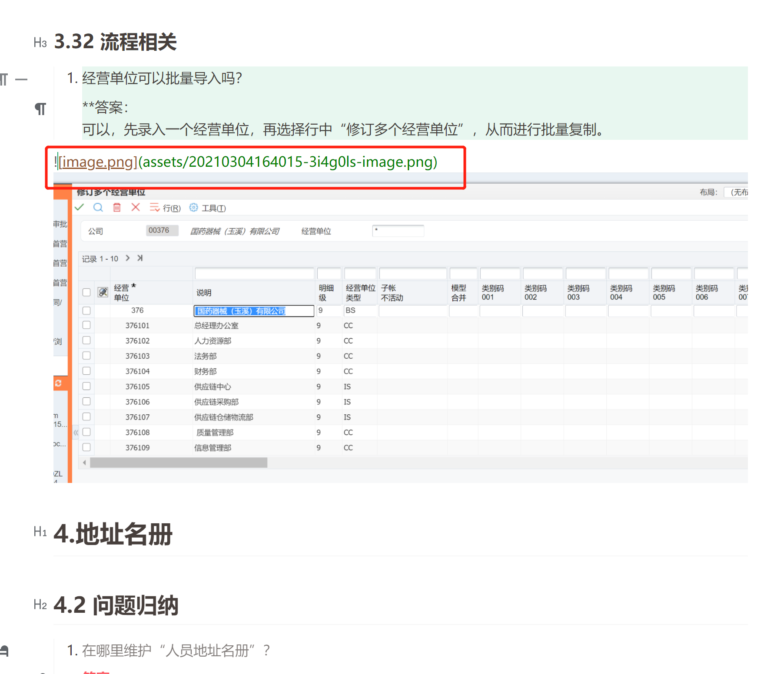Screen dimensions: 784x674
Task: Click the image.png markdown link text
Action: click(98, 162)
